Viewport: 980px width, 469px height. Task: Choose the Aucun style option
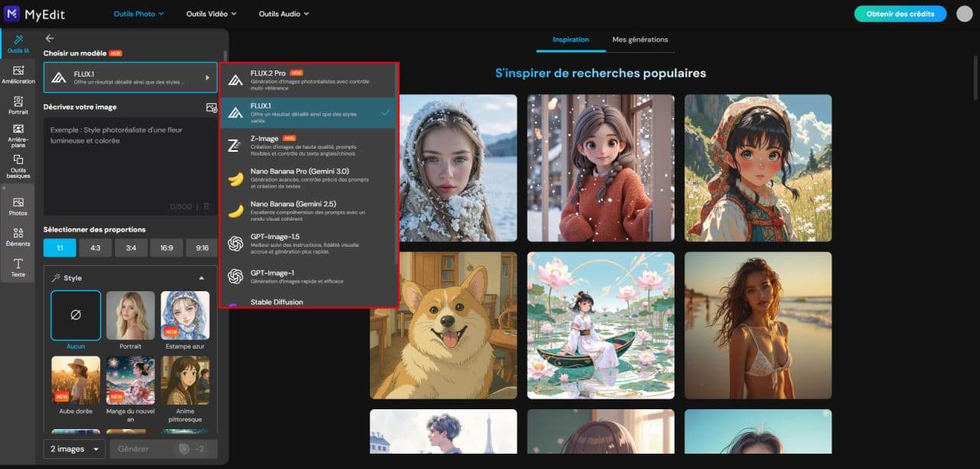pos(76,315)
